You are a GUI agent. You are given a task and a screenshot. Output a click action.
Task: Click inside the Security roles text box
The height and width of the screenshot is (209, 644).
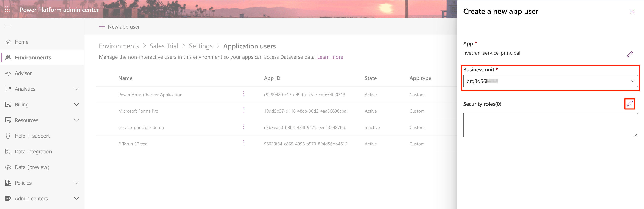(x=550, y=125)
